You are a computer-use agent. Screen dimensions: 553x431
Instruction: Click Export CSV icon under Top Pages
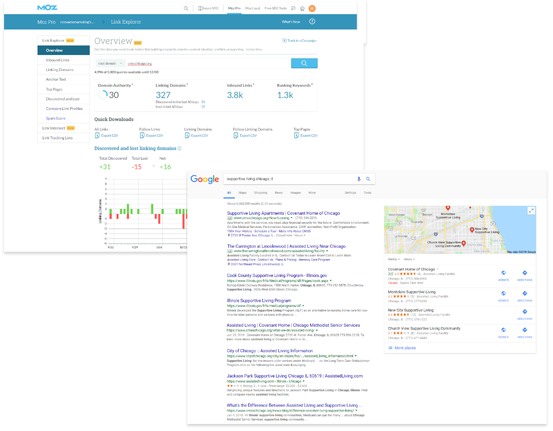[x=296, y=135]
